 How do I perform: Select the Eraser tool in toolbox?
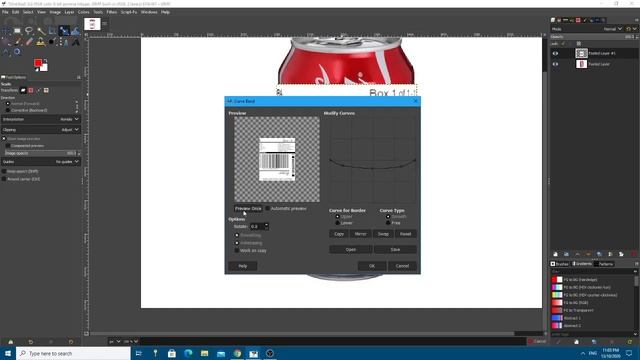tap(29, 42)
